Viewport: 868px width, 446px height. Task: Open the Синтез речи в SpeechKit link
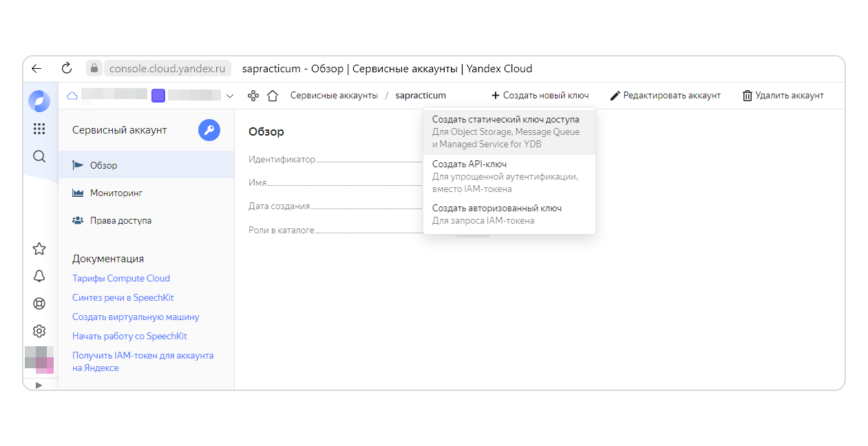click(x=123, y=297)
